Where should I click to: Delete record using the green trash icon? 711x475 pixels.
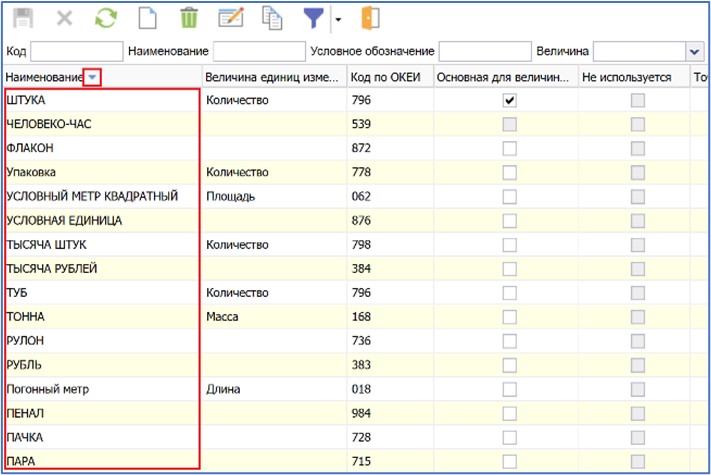pyautogui.click(x=188, y=19)
